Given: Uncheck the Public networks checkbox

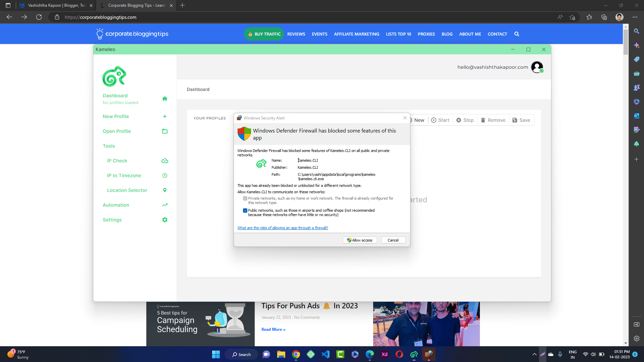Looking at the screenshot, I should pos(245,211).
